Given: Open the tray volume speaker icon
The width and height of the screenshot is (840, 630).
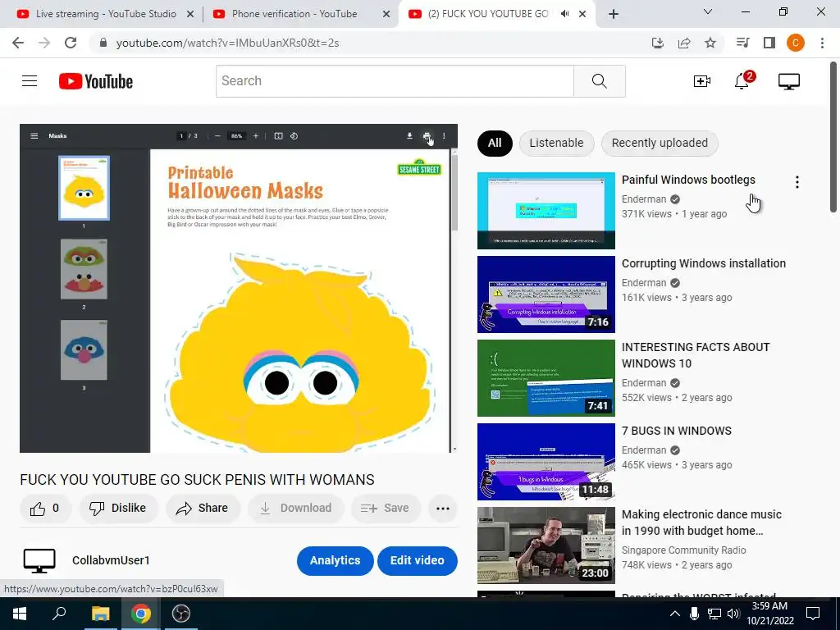Looking at the screenshot, I should click(733, 614).
